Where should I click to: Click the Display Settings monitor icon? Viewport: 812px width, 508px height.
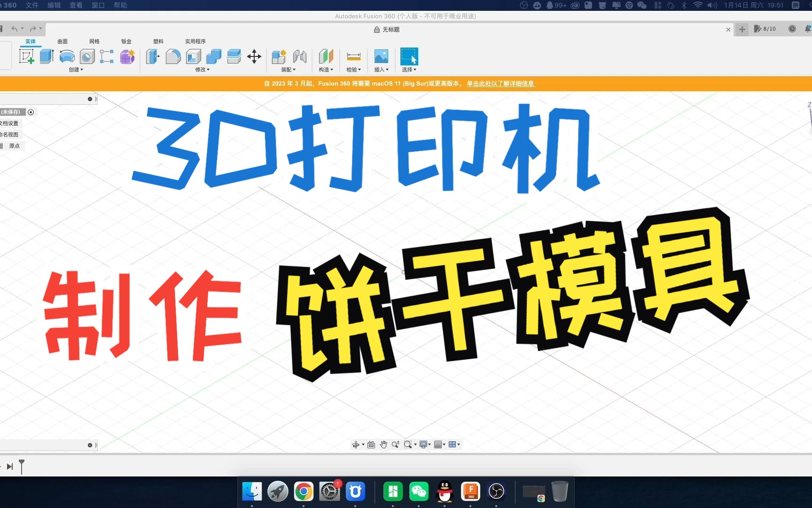pyautogui.click(x=423, y=444)
